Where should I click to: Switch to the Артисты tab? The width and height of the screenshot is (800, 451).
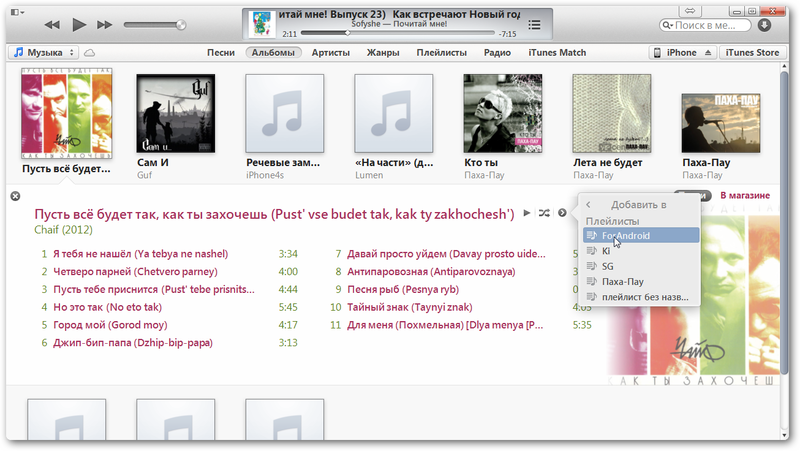click(331, 53)
